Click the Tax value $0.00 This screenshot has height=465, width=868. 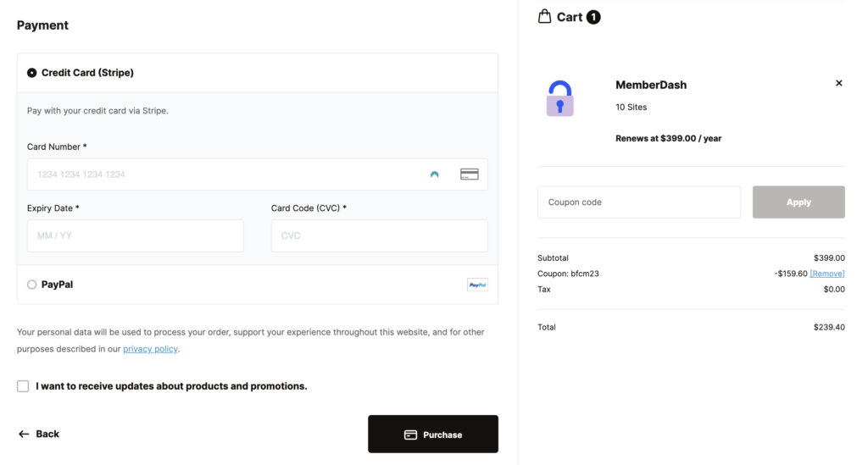[834, 289]
